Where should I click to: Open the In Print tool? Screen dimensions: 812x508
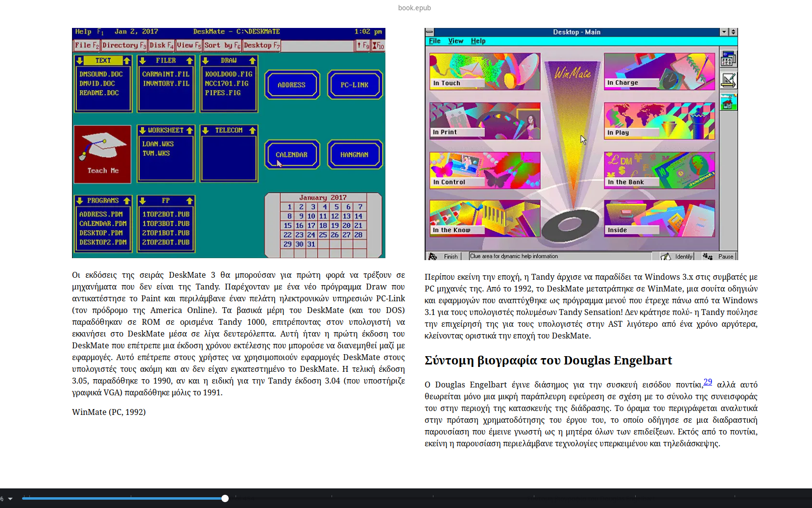pyautogui.click(x=484, y=121)
